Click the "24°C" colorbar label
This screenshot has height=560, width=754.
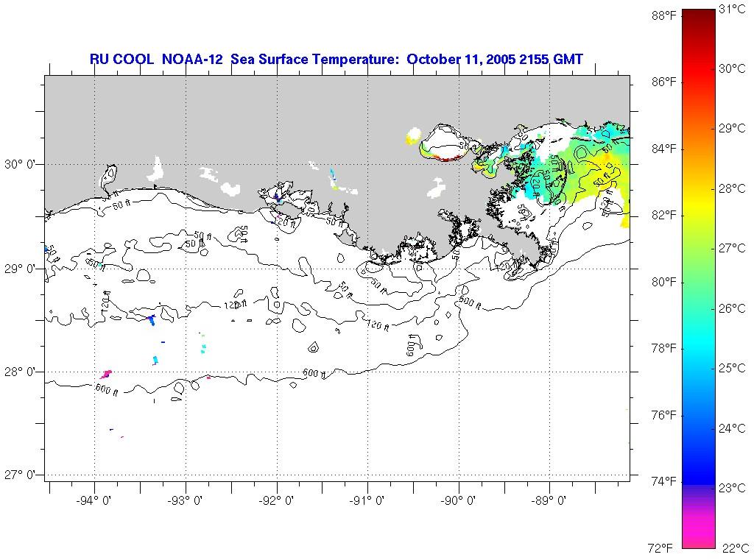pos(732,428)
